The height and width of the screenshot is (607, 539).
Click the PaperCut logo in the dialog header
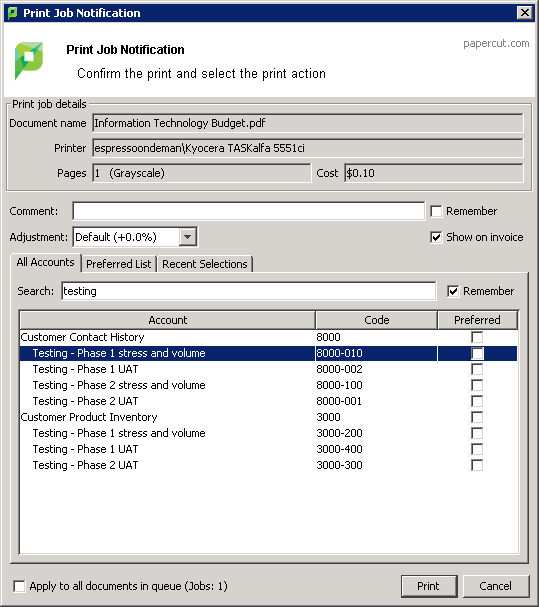pyautogui.click(x=29, y=61)
